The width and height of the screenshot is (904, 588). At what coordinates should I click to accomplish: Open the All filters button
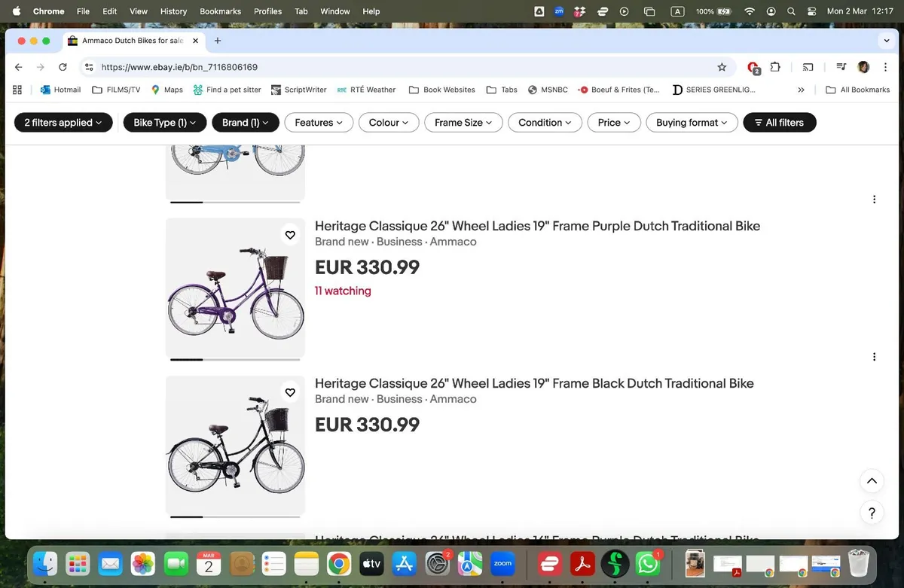click(779, 123)
